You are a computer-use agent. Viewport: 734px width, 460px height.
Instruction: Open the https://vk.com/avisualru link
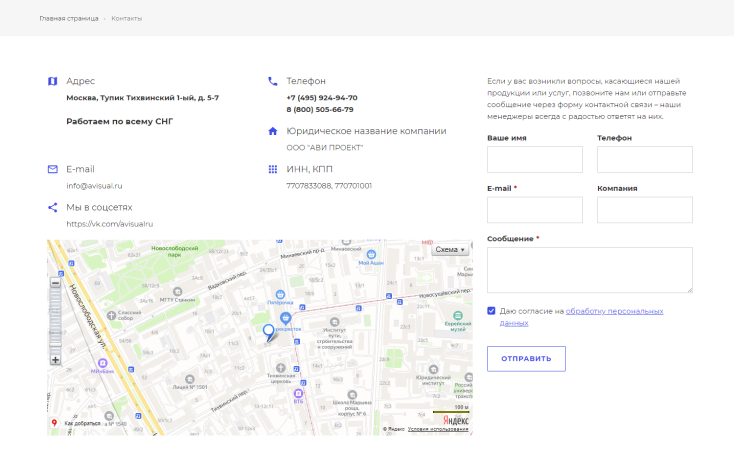(110, 224)
